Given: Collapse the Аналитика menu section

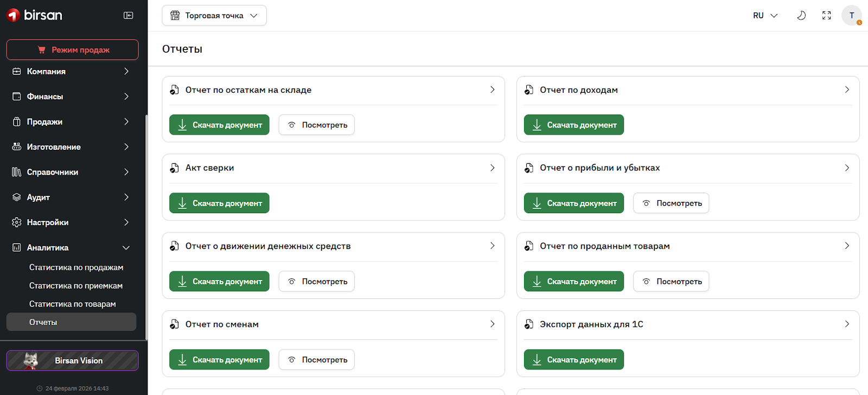Looking at the screenshot, I should 126,248.
